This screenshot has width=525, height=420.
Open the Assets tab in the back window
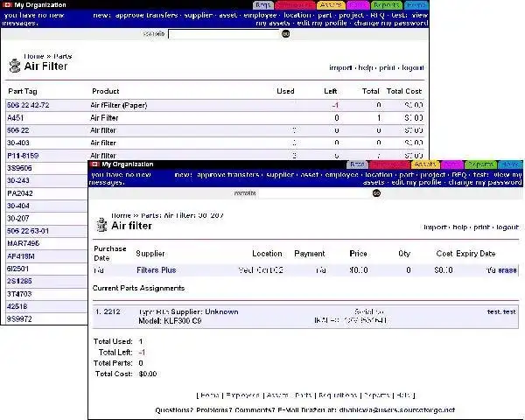point(331,5)
